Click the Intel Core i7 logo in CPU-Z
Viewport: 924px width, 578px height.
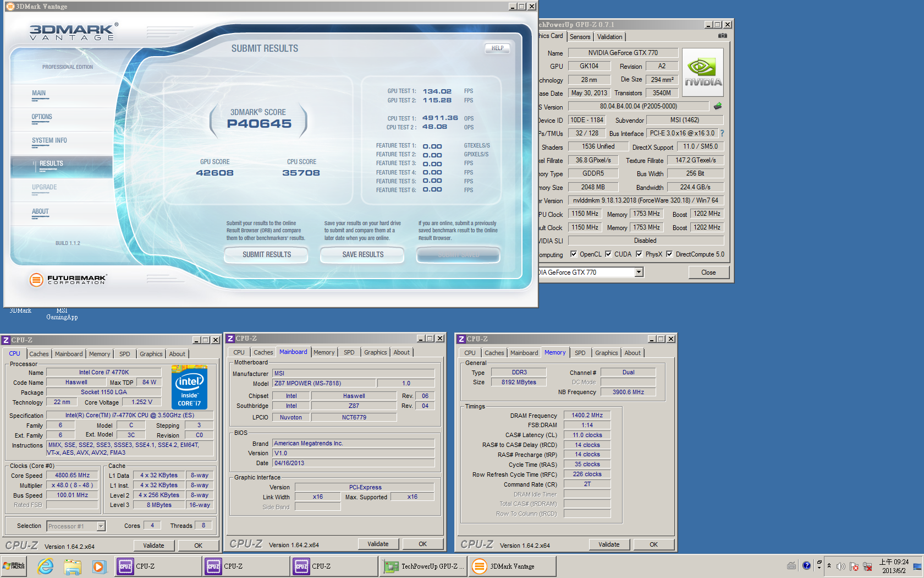[x=190, y=387]
